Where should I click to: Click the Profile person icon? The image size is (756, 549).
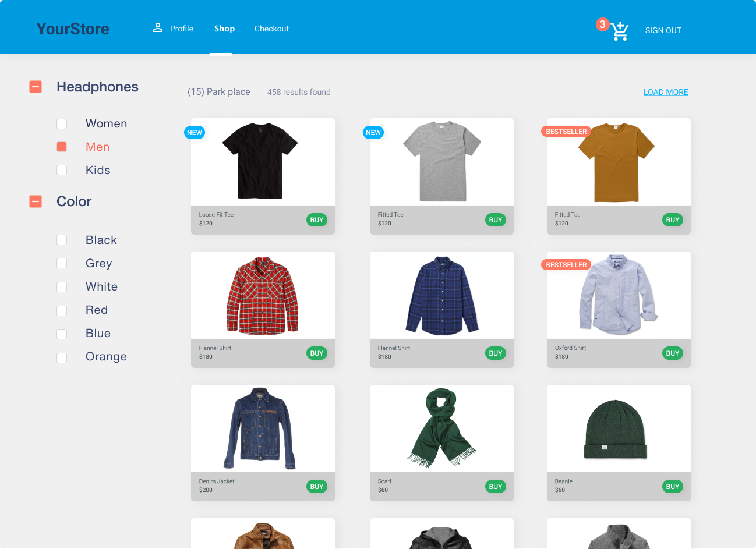pos(157,28)
